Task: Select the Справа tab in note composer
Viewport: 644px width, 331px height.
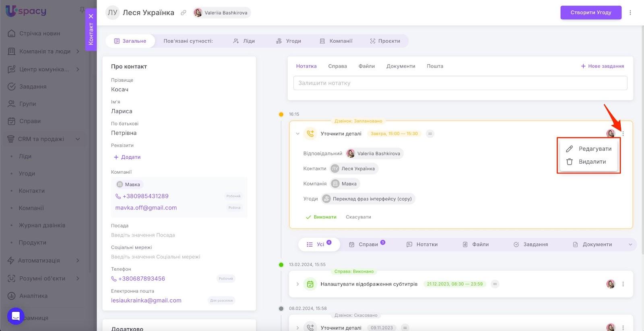Action: coord(337,66)
